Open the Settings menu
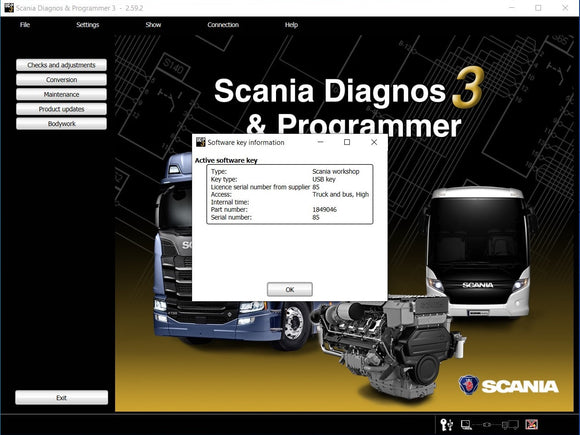Image resolution: width=580 pixels, height=435 pixels. coord(88,25)
